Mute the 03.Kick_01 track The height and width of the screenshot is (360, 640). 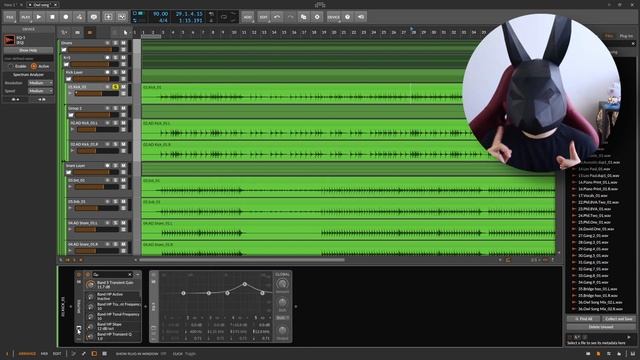[123, 87]
